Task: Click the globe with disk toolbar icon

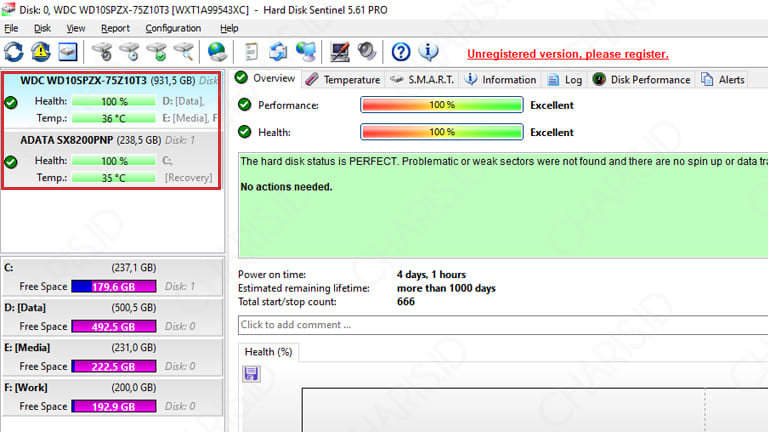Action: coord(216,51)
